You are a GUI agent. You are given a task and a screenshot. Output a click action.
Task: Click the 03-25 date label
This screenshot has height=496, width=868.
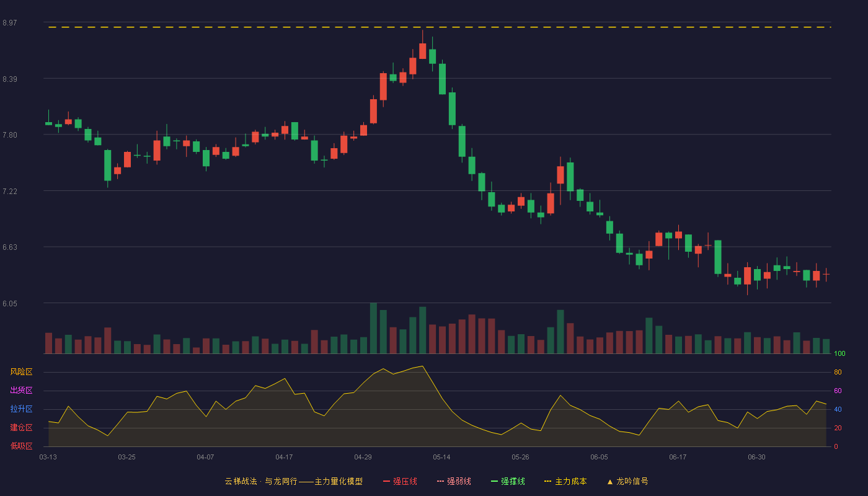[x=126, y=457]
